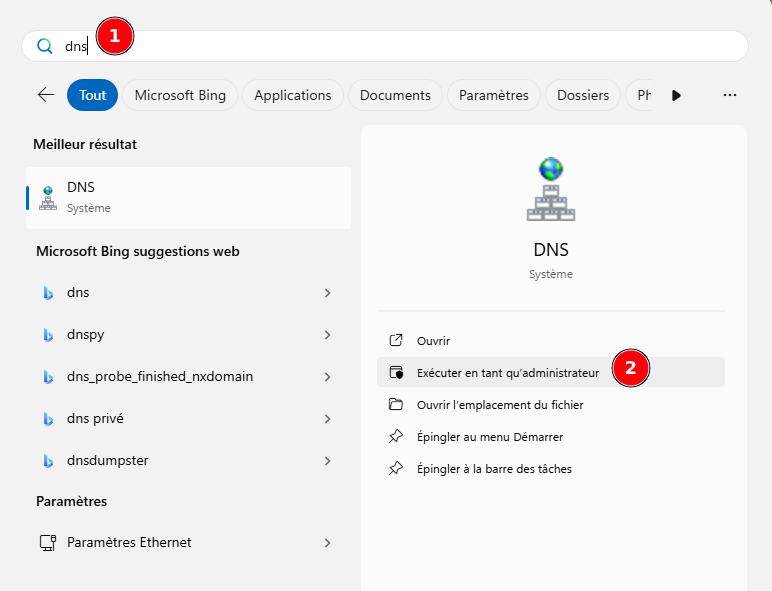This screenshot has width=772, height=591.
Task: Click the DNS title in preview panel
Action: coord(551,250)
